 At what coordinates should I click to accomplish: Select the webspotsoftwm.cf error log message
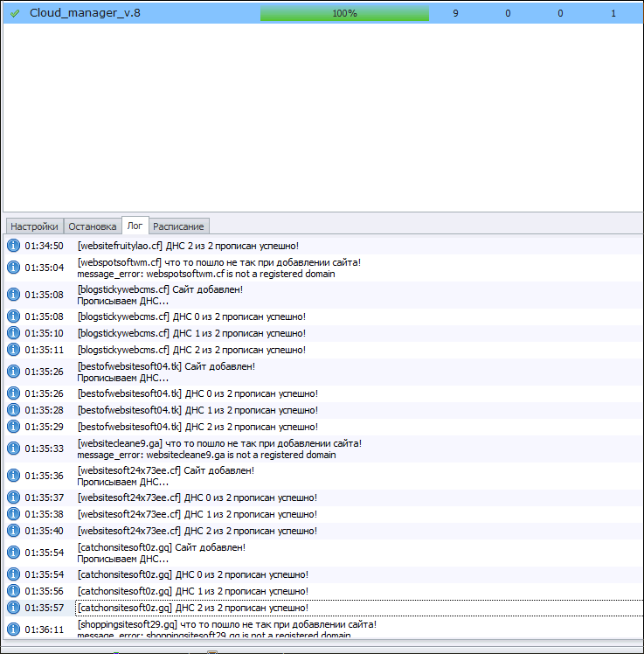click(x=218, y=268)
